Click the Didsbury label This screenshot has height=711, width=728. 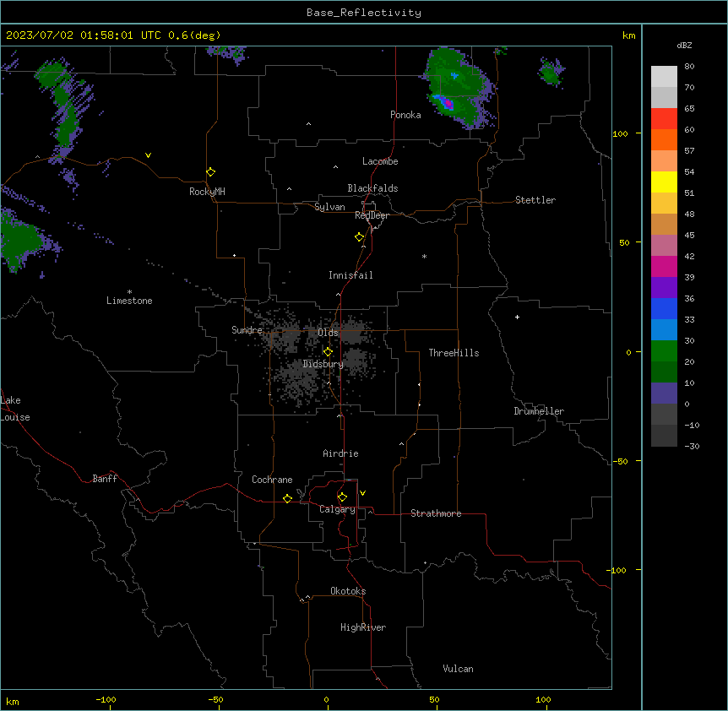pyautogui.click(x=323, y=364)
